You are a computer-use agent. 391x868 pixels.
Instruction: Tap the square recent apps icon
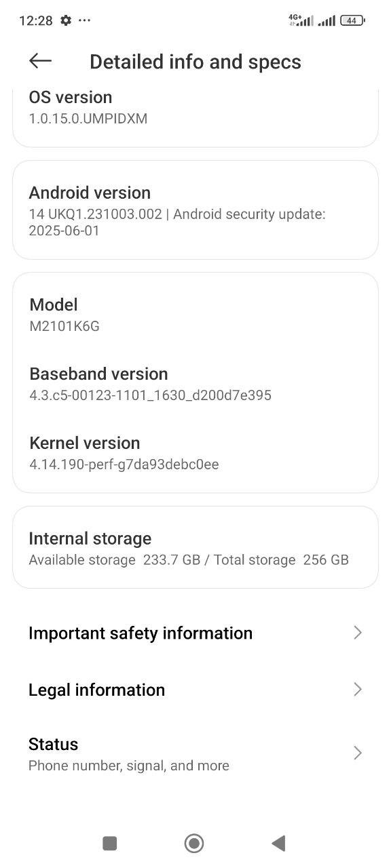(109, 843)
